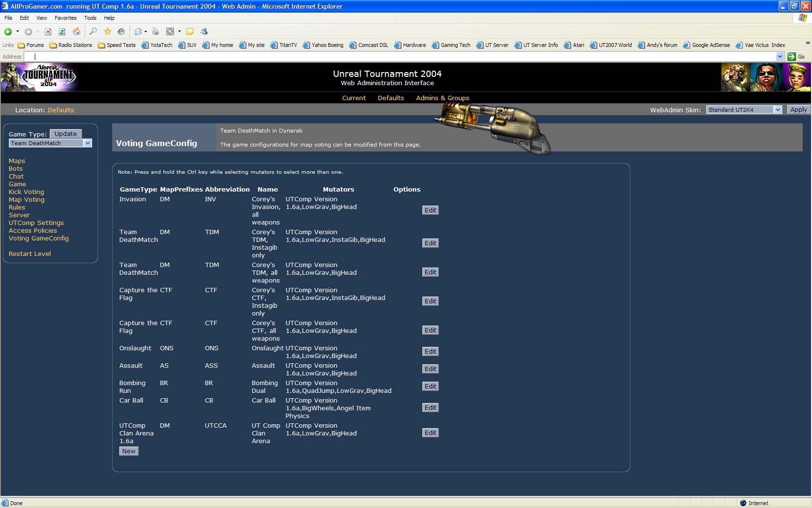Click the Print toolbar icon
The height and width of the screenshot is (508, 812).
(155, 31)
